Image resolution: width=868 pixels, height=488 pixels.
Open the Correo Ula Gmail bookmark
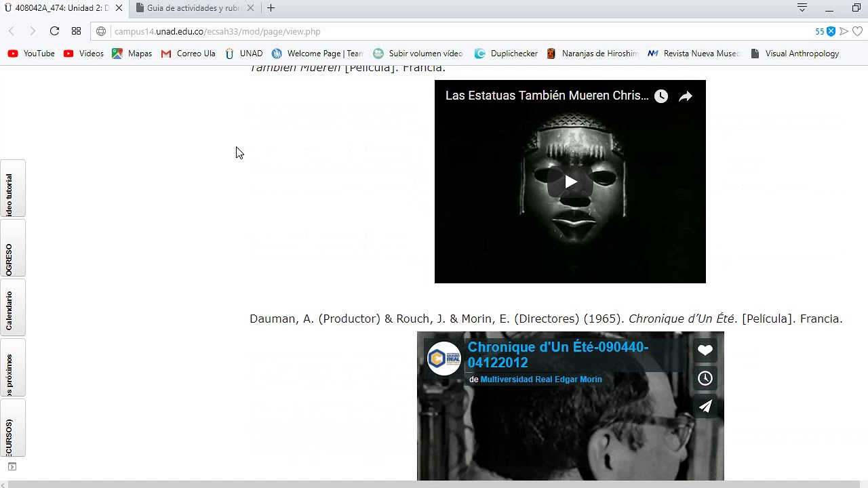(189, 54)
